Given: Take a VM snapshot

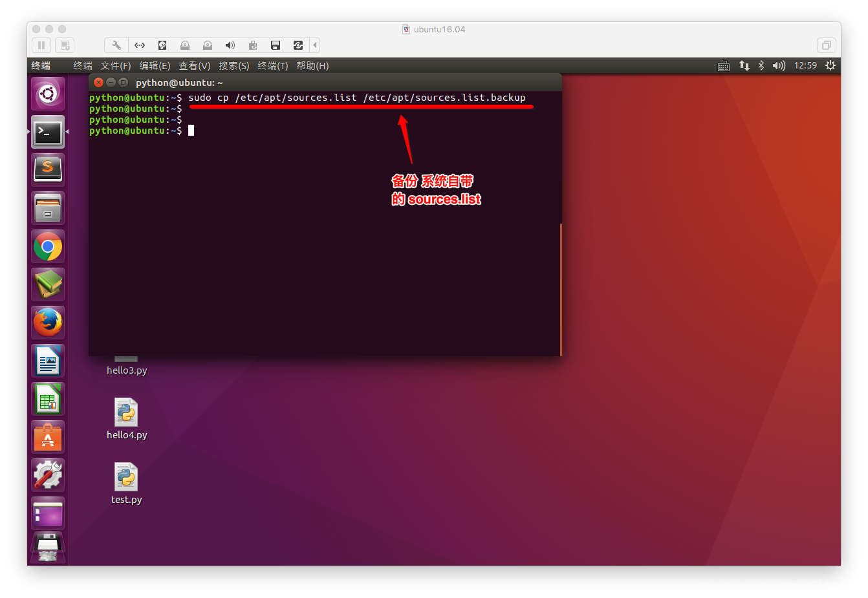Looking at the screenshot, I should click(x=65, y=45).
